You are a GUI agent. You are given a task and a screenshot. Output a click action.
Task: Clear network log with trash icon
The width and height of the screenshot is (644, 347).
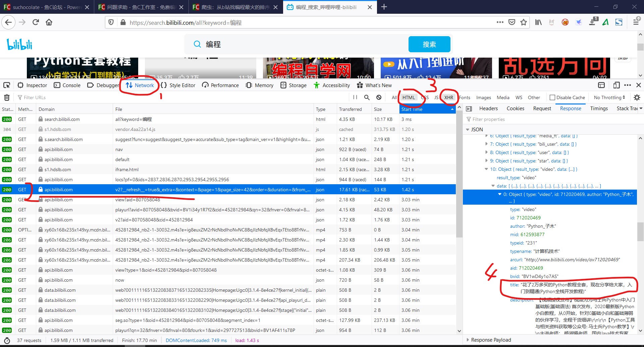(x=7, y=97)
